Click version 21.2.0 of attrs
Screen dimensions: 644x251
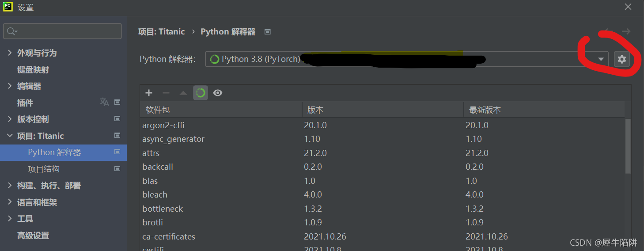point(315,153)
